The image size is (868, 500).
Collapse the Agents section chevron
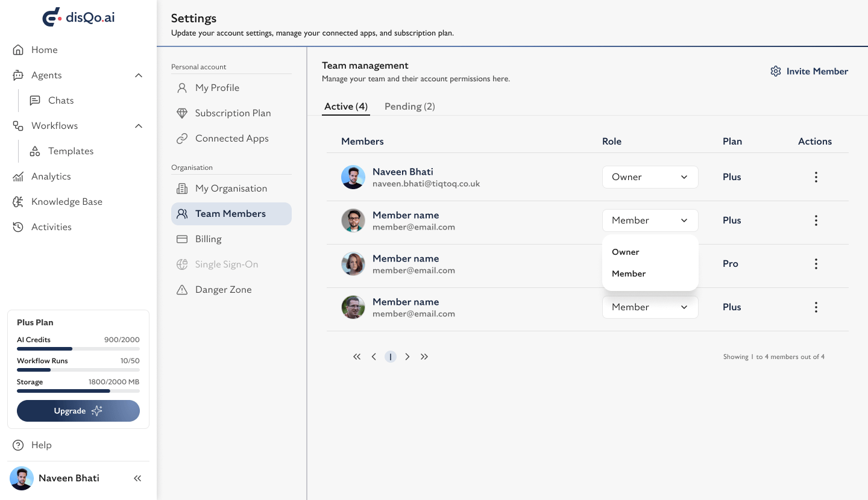point(139,75)
